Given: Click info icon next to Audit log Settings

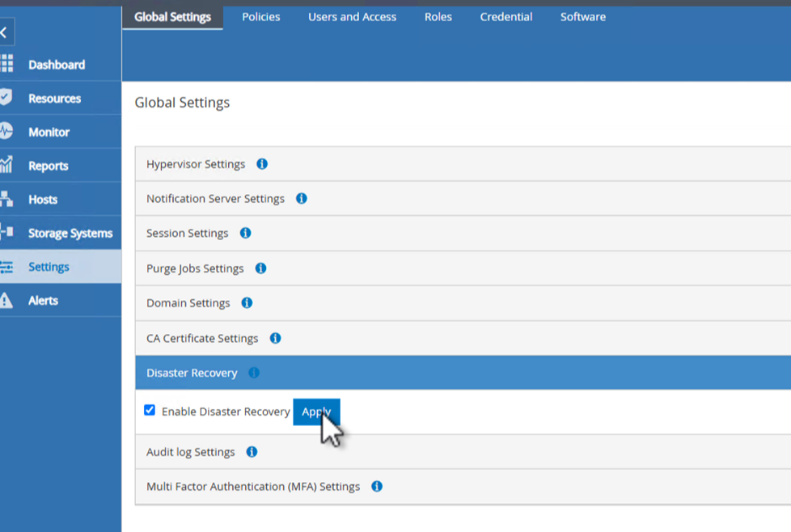Looking at the screenshot, I should click(252, 452).
